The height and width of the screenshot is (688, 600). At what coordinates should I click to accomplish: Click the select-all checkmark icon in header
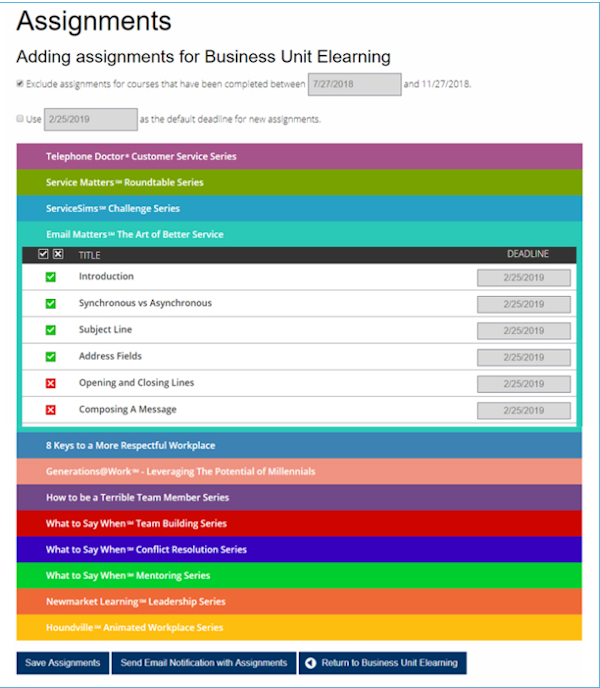coord(43,254)
